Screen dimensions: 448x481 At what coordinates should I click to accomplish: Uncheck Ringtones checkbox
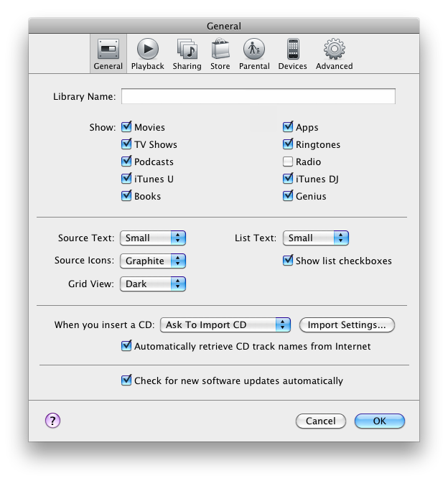[288, 144]
